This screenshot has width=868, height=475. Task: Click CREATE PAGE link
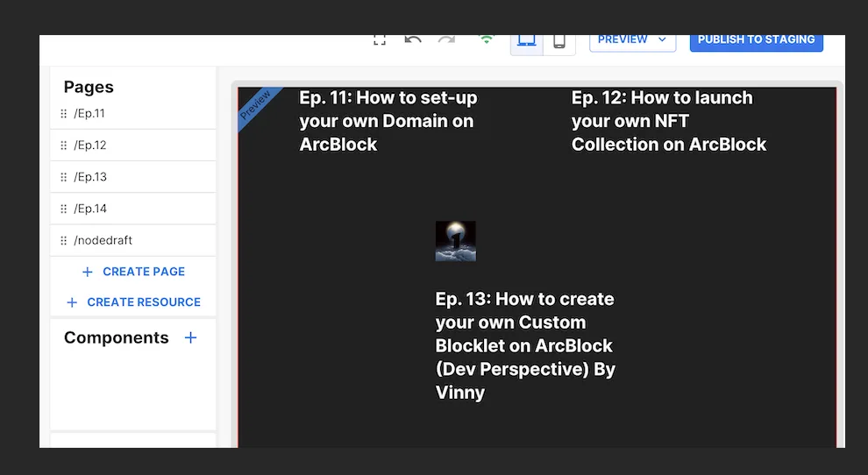pyautogui.click(x=133, y=272)
